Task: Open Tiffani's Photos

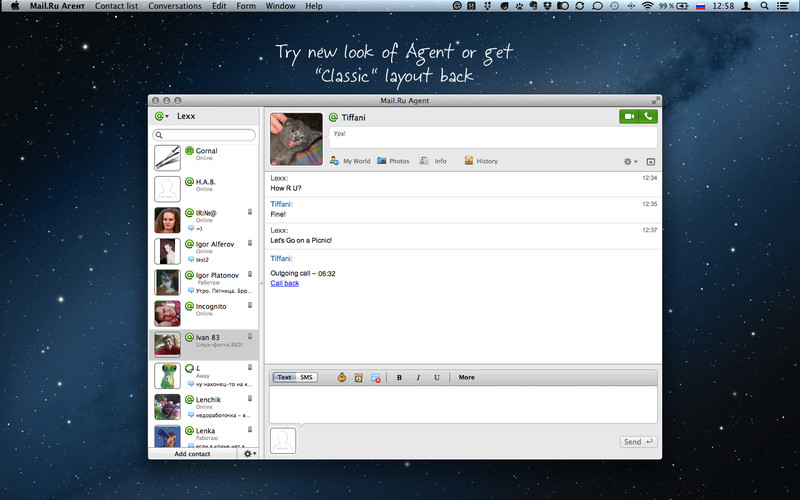Action: (393, 161)
